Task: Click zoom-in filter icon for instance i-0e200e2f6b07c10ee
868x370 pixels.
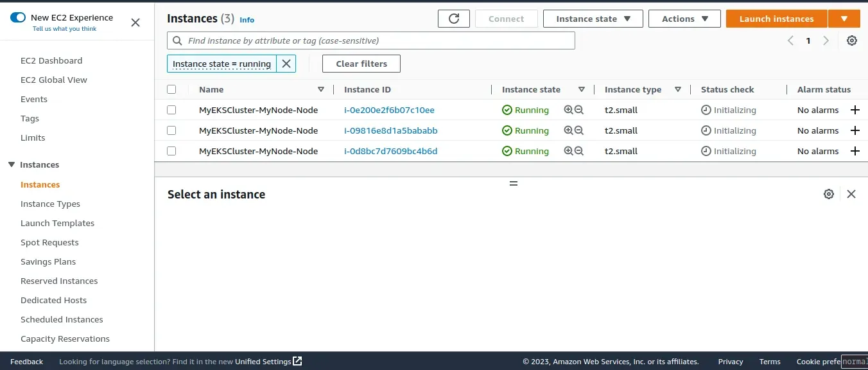Action: click(568, 110)
